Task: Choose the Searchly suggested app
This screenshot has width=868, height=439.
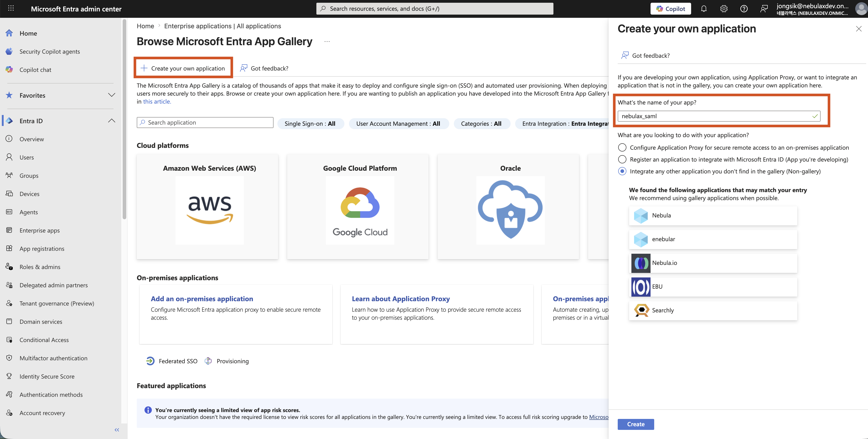Action: [713, 310]
